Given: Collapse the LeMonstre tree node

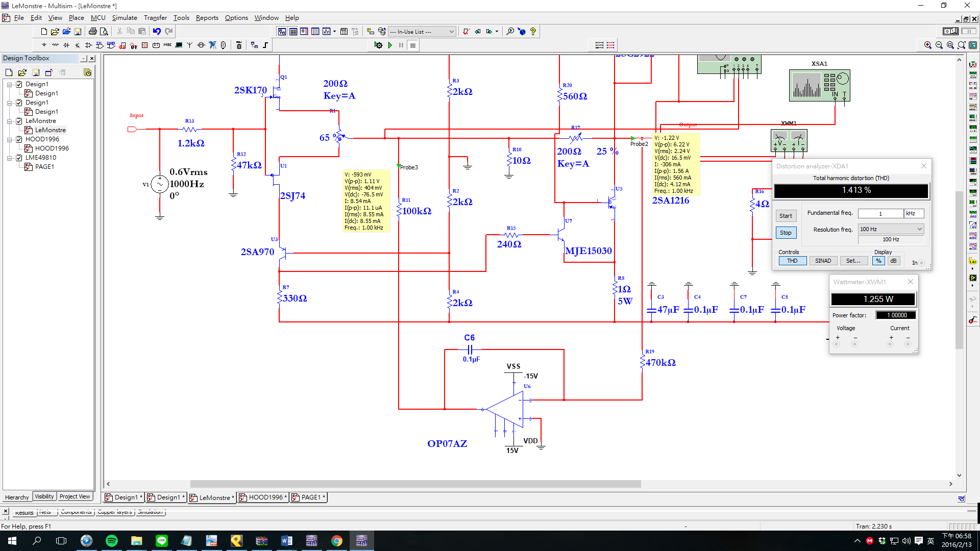Looking at the screenshot, I should point(10,121).
